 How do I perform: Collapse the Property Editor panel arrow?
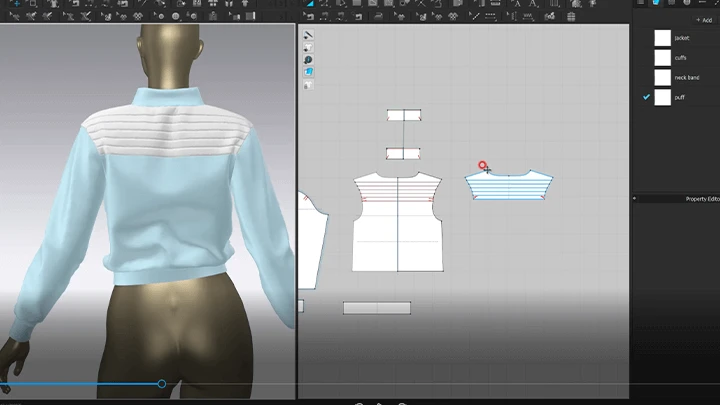click(635, 199)
